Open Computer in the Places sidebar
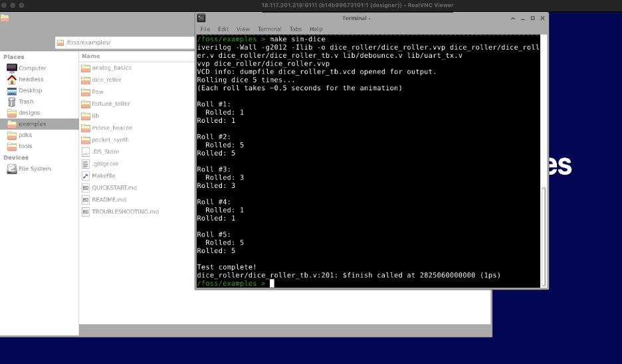The image size is (622, 364). click(32, 68)
